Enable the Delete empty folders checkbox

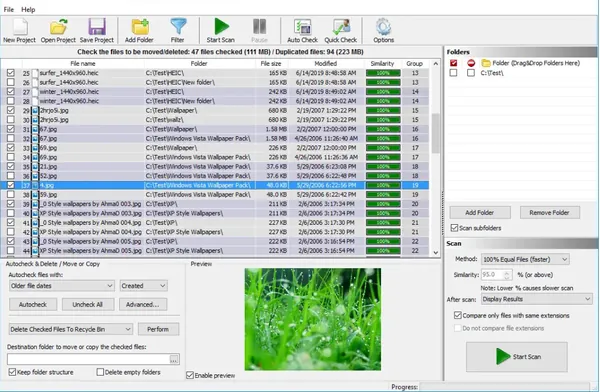pos(100,372)
